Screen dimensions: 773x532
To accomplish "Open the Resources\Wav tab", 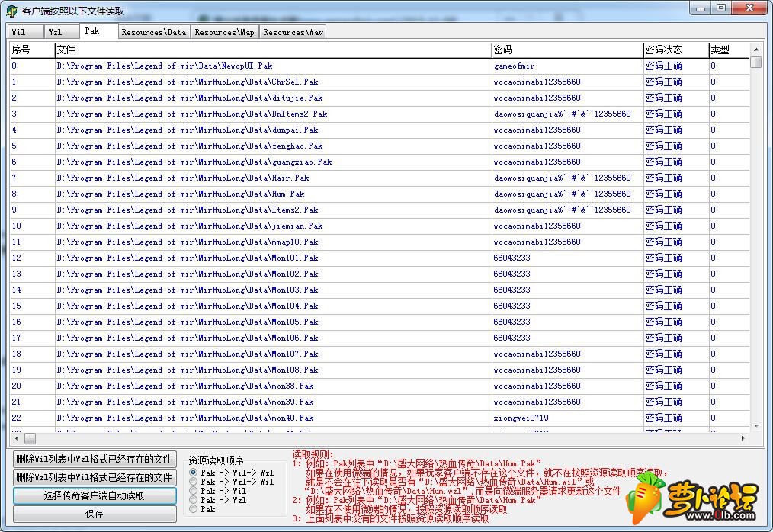I will (x=293, y=32).
